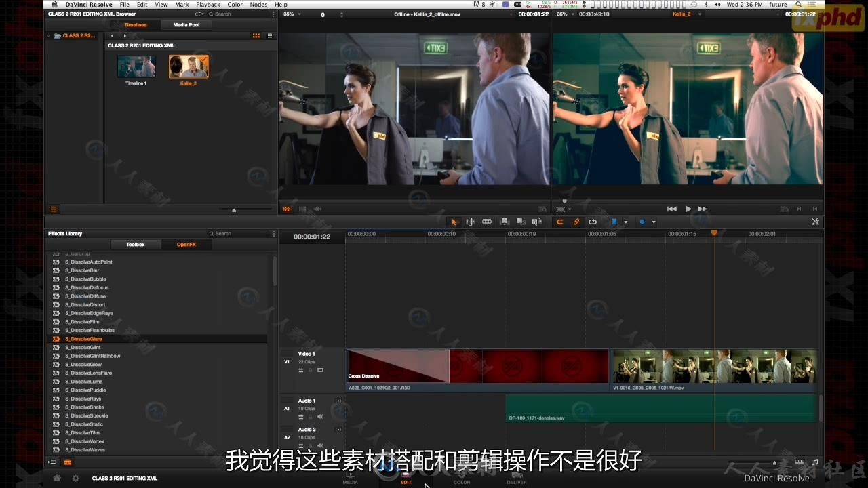Click the A1 track destination label
Image resolution: width=868 pixels, height=488 pixels.
click(x=287, y=409)
